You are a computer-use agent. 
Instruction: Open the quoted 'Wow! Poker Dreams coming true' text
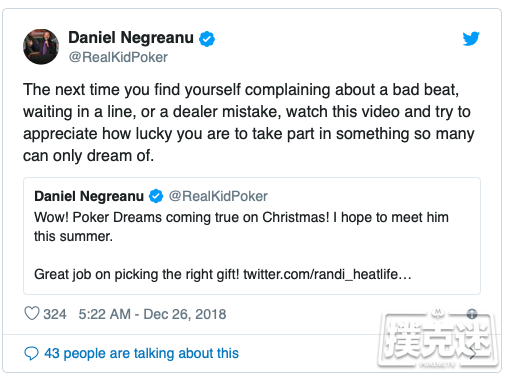[241, 227]
